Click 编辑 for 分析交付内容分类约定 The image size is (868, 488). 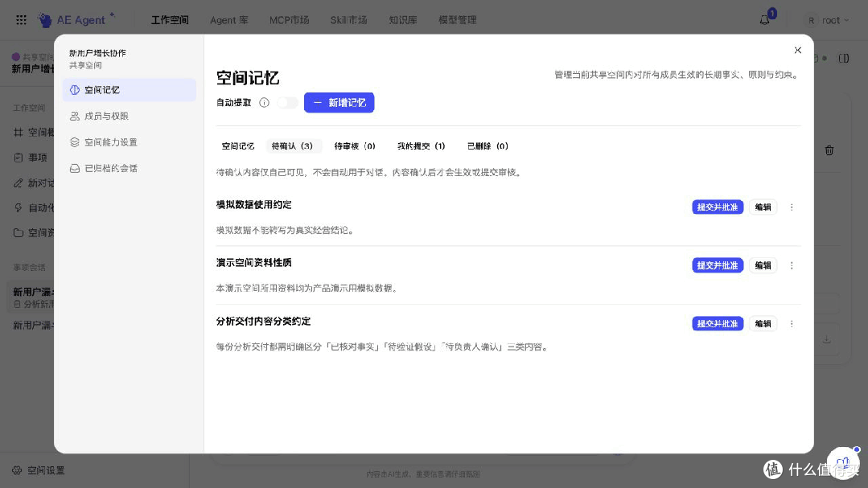point(763,324)
